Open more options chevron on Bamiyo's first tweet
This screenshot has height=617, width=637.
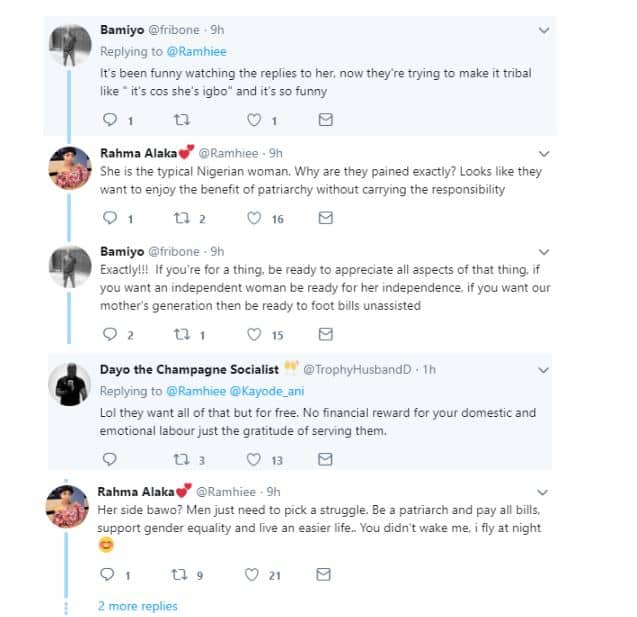(x=544, y=31)
